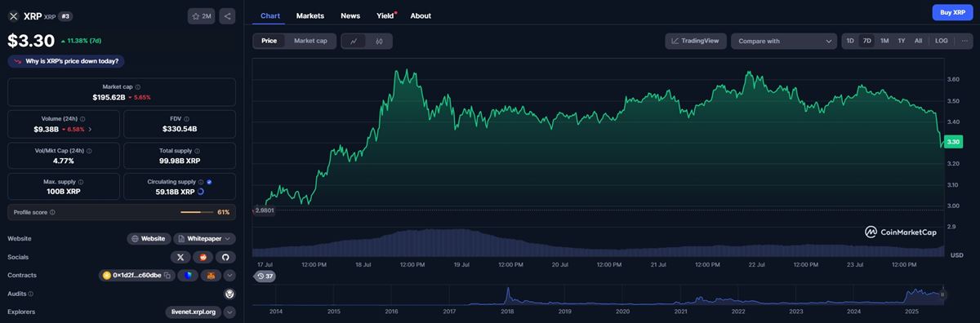Open the GitHub social link

point(225,257)
